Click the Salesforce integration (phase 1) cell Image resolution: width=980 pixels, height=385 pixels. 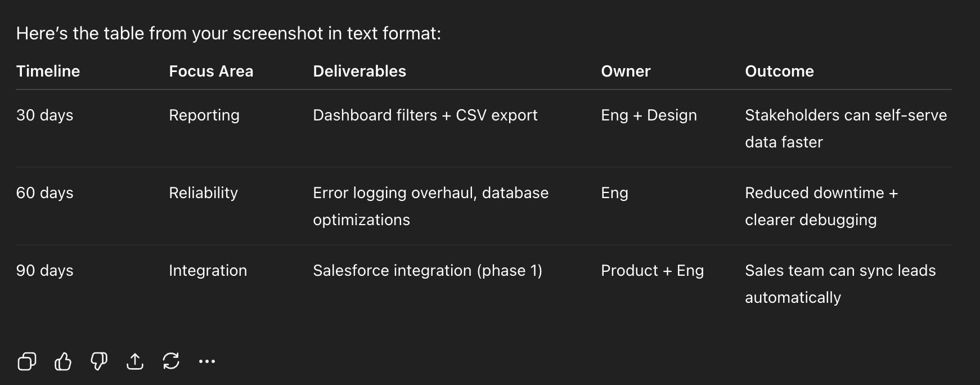(x=428, y=271)
